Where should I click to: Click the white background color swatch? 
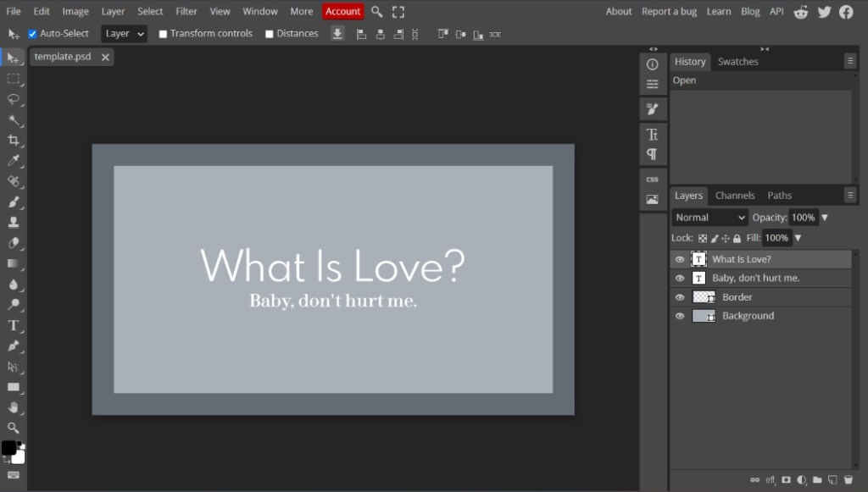[19, 458]
